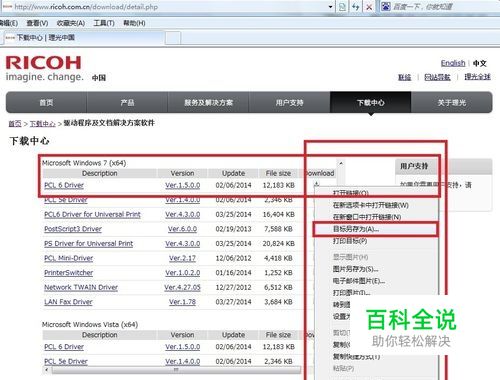Click the 首页 breadcrumb link

pos(15,124)
